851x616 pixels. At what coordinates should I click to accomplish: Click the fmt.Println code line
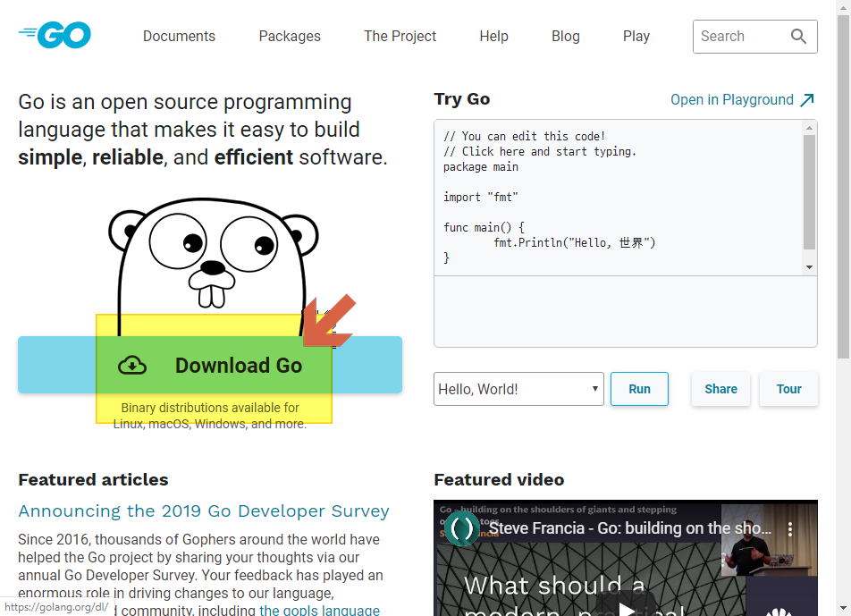574,242
